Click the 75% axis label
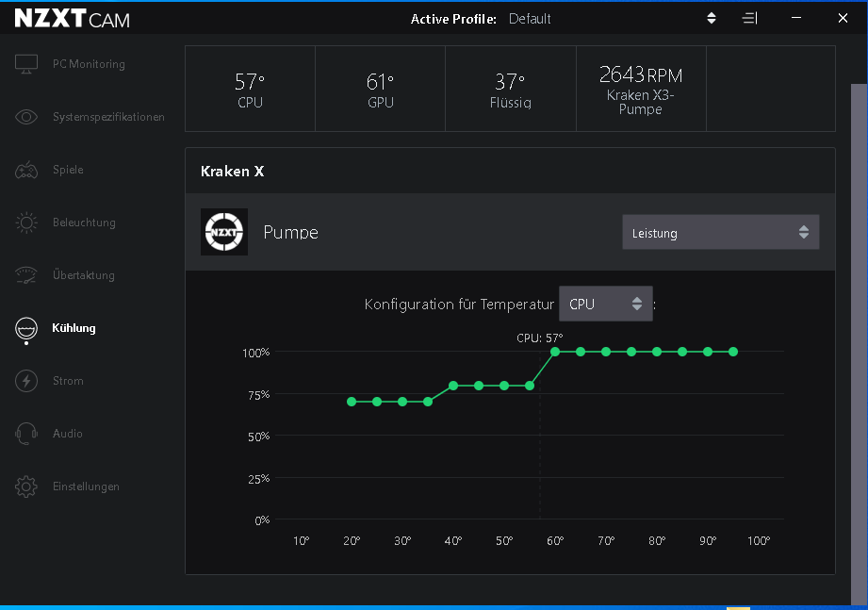The height and width of the screenshot is (610, 868). pyautogui.click(x=259, y=395)
